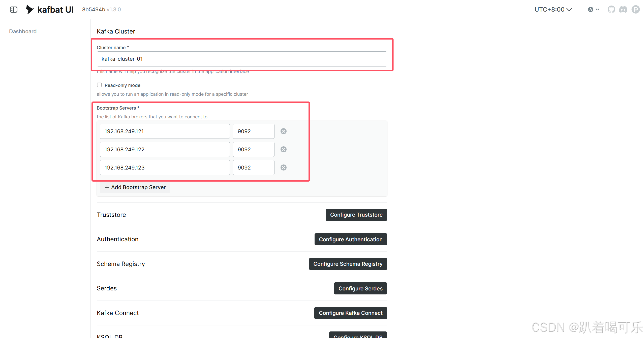Edit host field 192.168.249.121
This screenshot has width=644, height=338.
click(x=165, y=131)
